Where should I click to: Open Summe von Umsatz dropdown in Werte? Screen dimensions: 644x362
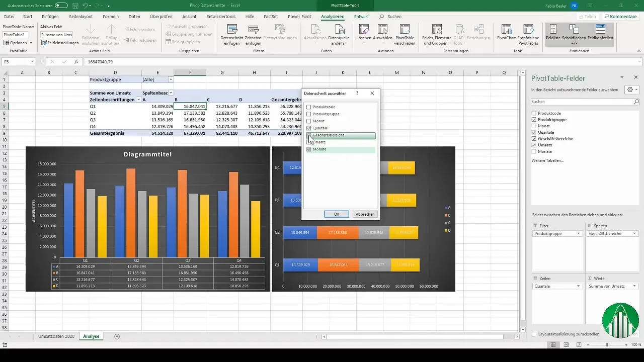(x=634, y=286)
